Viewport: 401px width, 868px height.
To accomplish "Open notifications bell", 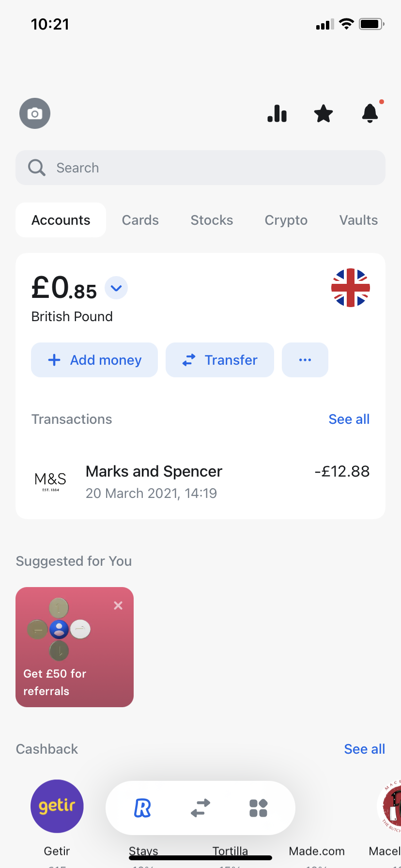I will pyautogui.click(x=370, y=113).
